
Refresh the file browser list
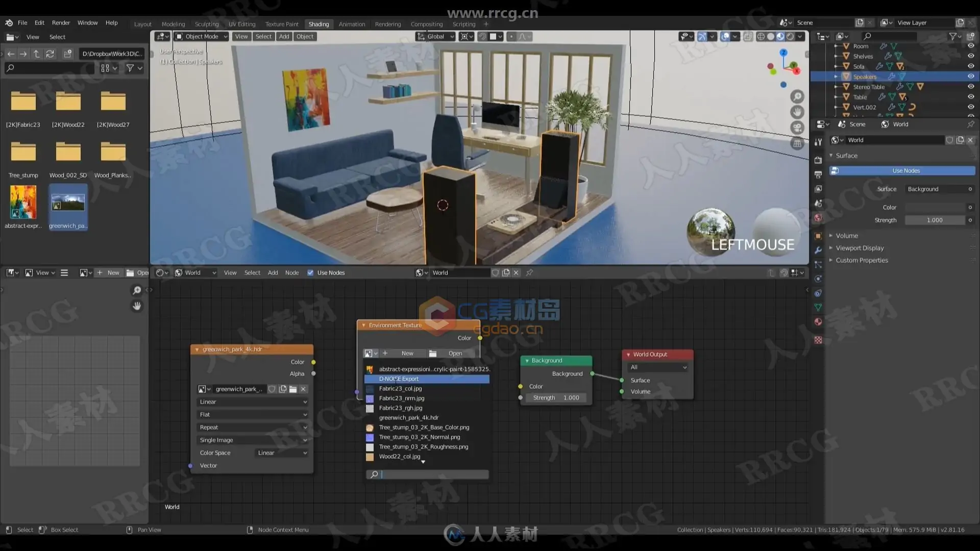coord(50,54)
